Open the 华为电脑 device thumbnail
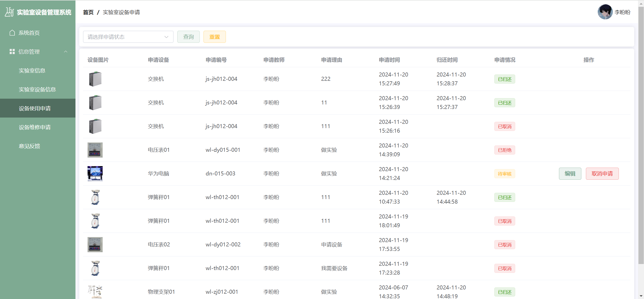This screenshot has width=644, height=299. (95, 173)
